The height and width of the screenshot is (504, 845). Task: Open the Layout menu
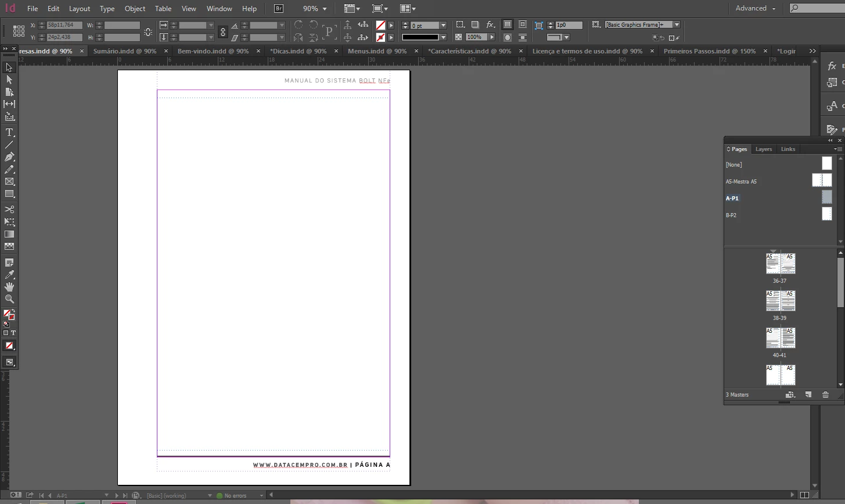click(80, 8)
